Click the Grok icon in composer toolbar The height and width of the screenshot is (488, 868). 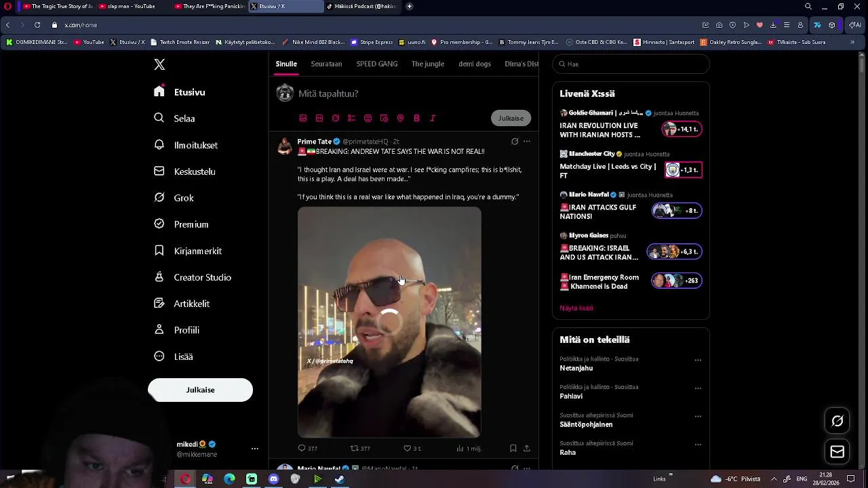point(336,118)
